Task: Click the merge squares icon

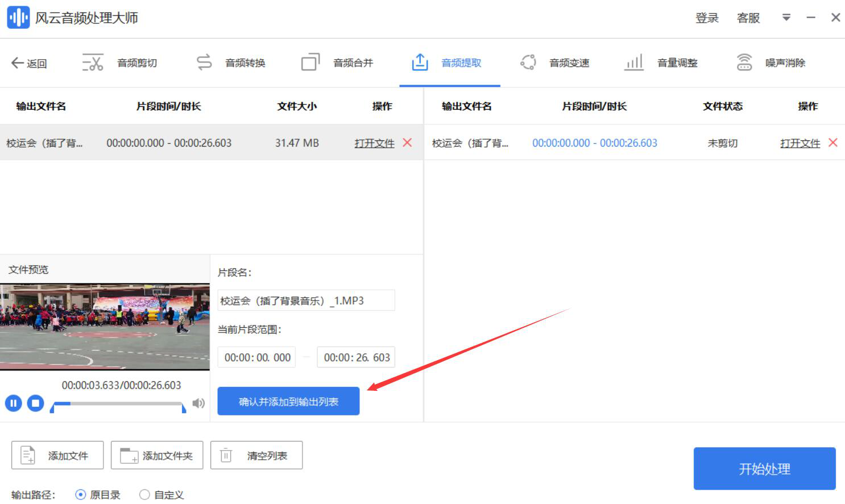Action: (x=310, y=62)
